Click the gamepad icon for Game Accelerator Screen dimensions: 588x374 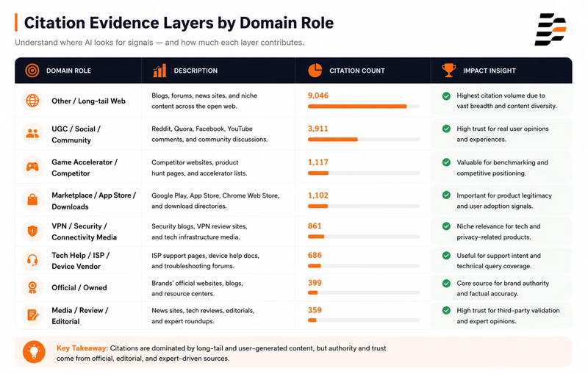[x=32, y=167]
